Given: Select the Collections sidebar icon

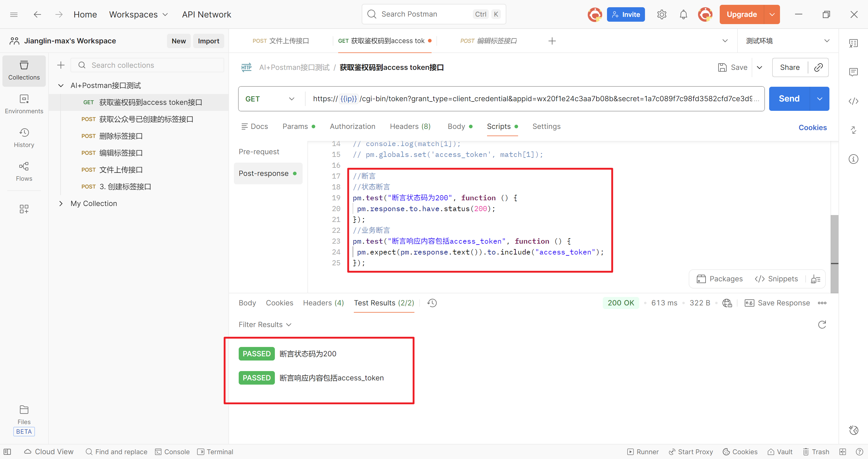Looking at the screenshot, I should tap(24, 71).
